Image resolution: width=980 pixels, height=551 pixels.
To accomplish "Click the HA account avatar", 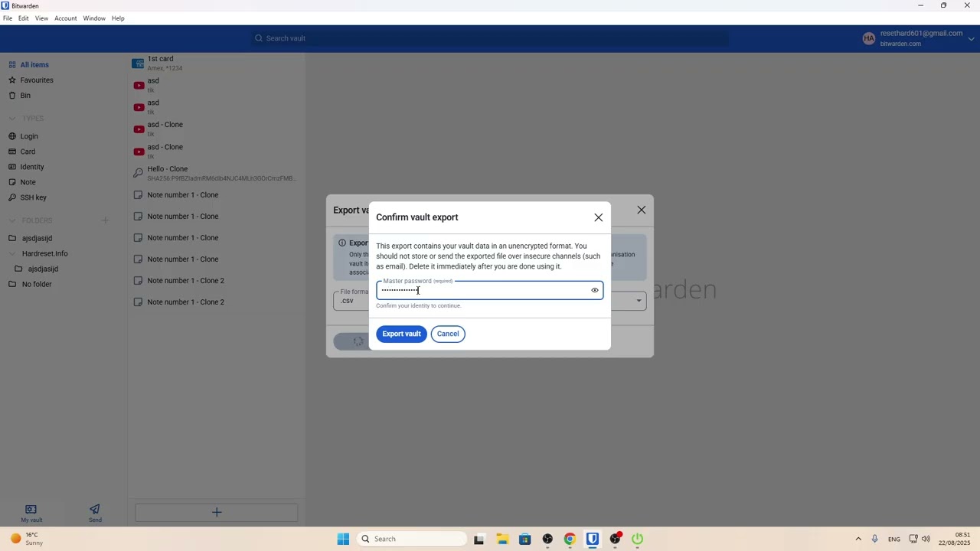I will click(x=868, y=38).
